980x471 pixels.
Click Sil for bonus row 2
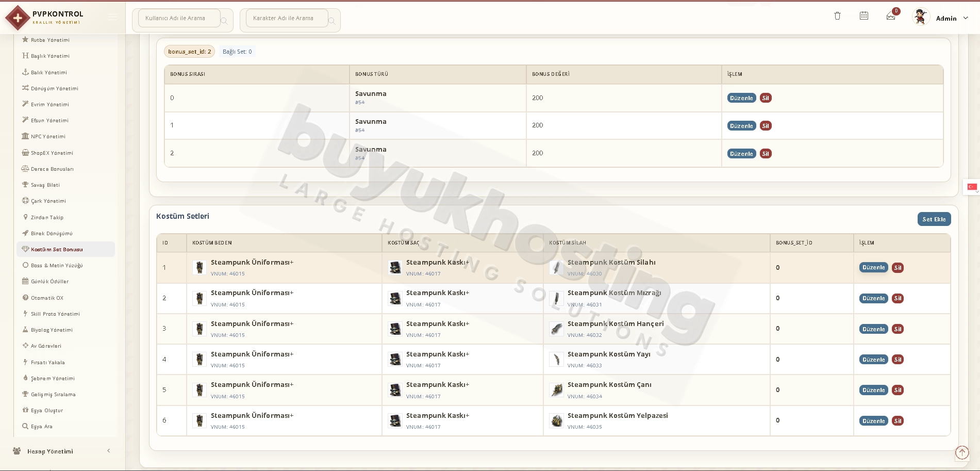766,154
